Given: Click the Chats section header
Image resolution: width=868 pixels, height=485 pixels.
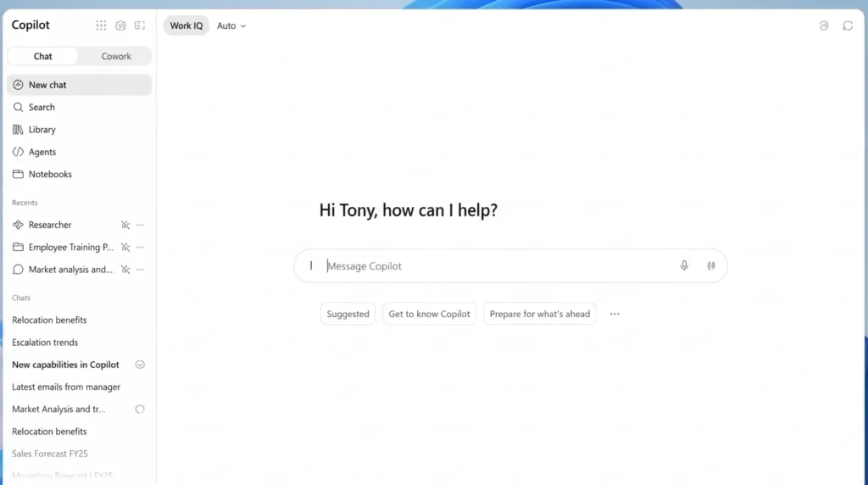Looking at the screenshot, I should click(x=21, y=298).
